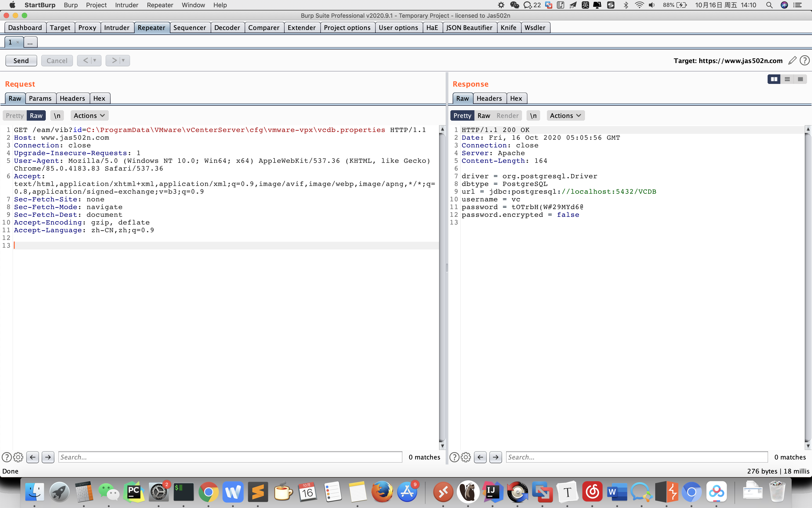The width and height of the screenshot is (812, 508).
Task: Open Spotlight search in the menu bar
Action: click(x=769, y=5)
